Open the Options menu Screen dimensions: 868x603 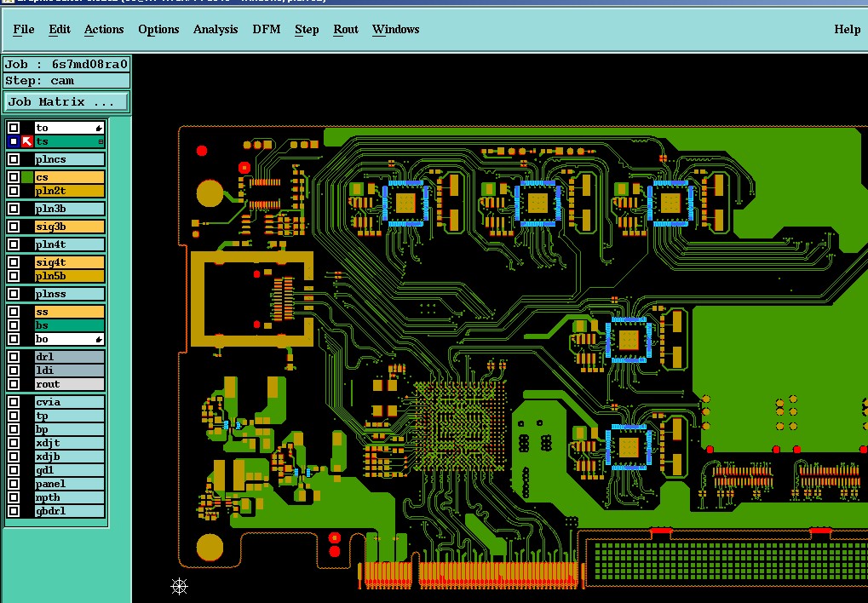click(158, 29)
